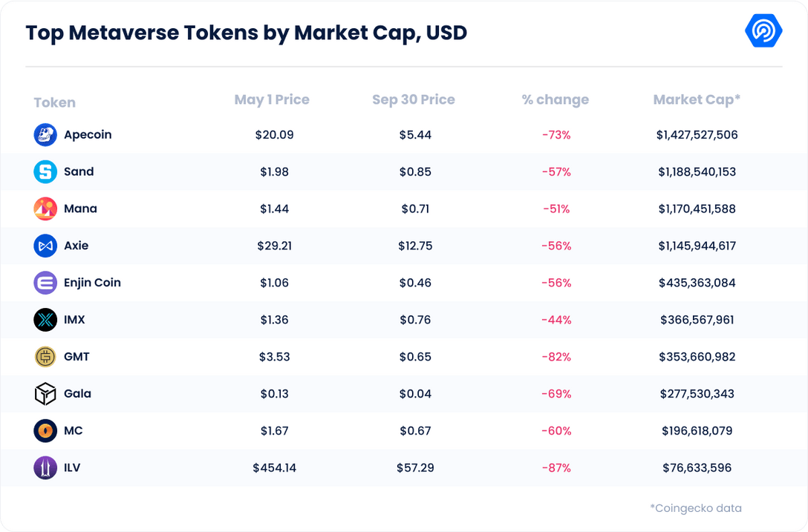Click the Coingecko data footnote

696,508
